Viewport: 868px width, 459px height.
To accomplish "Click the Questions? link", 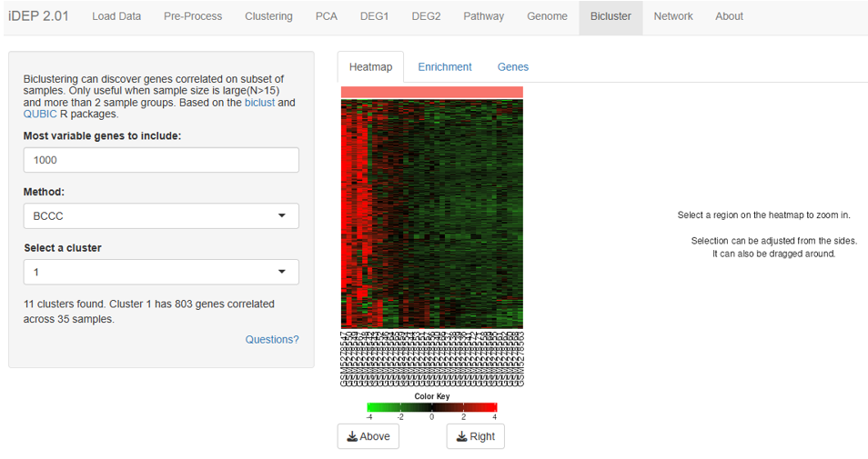I will coord(272,340).
